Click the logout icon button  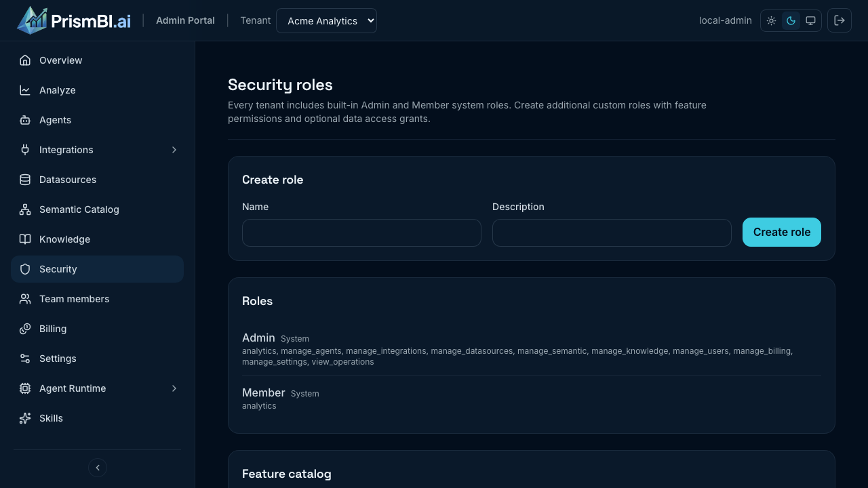840,20
